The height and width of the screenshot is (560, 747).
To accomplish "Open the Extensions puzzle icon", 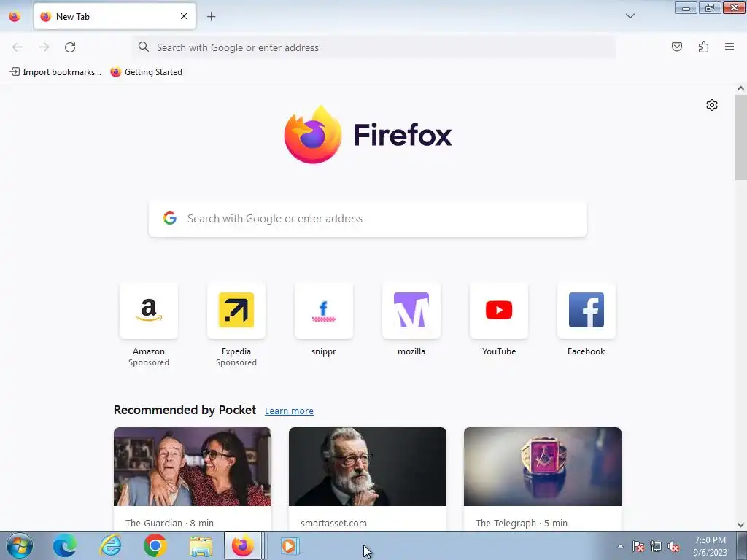I will (703, 47).
